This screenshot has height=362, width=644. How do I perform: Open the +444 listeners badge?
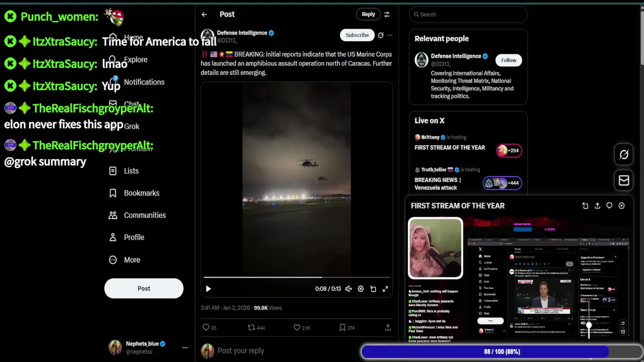tap(502, 183)
